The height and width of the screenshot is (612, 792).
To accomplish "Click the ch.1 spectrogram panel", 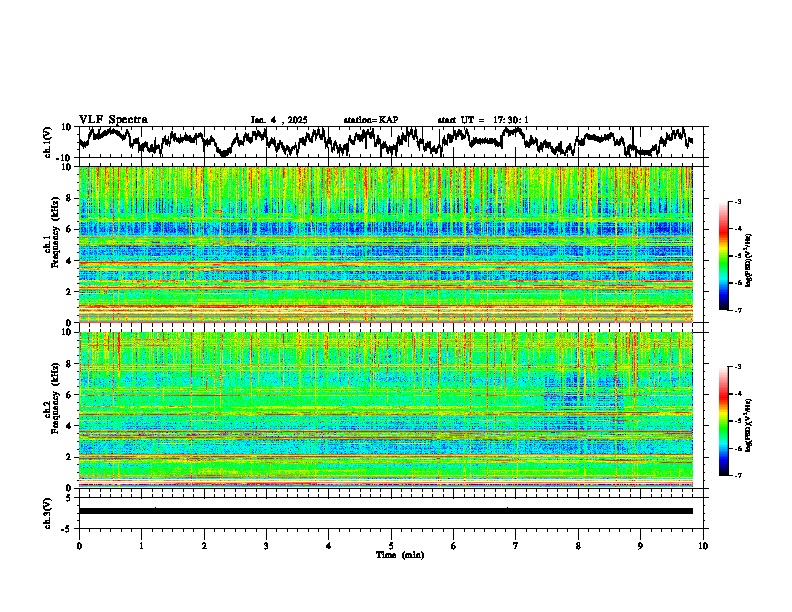I will pyautogui.click(x=385, y=244).
